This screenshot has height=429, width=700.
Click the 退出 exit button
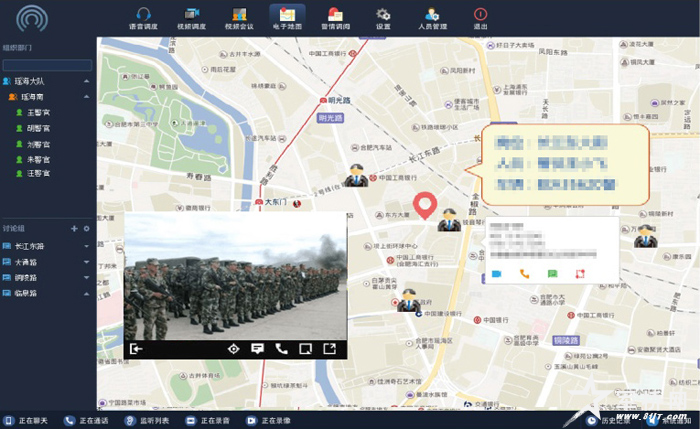click(480, 18)
